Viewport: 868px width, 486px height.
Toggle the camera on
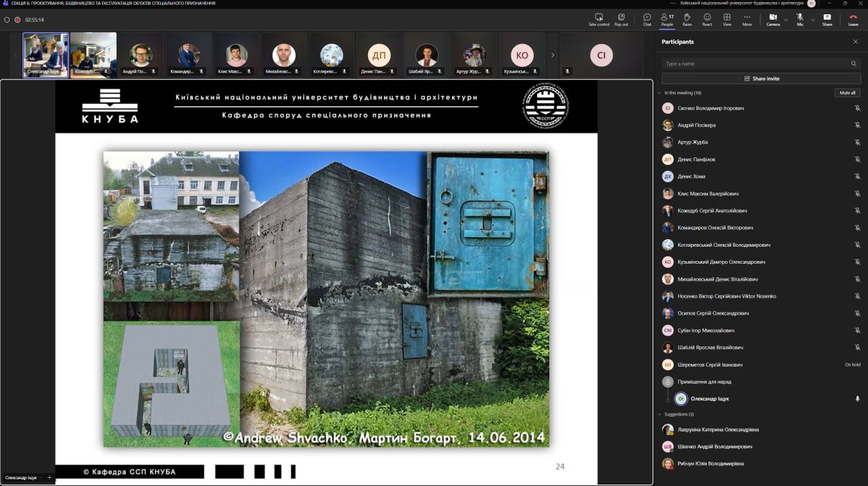pyautogui.click(x=772, y=19)
